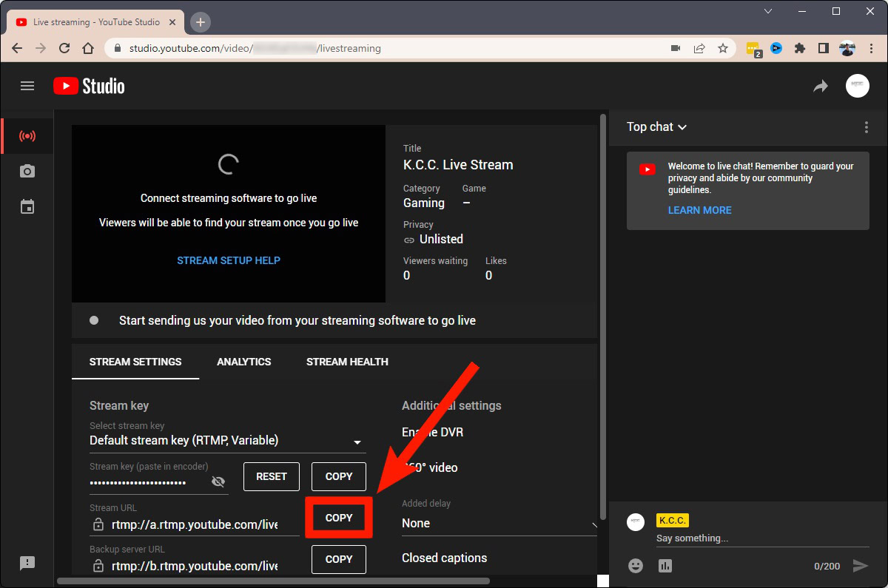The width and height of the screenshot is (888, 588).
Task: Open the YouTube Studio hamburger menu
Action: coord(27,86)
